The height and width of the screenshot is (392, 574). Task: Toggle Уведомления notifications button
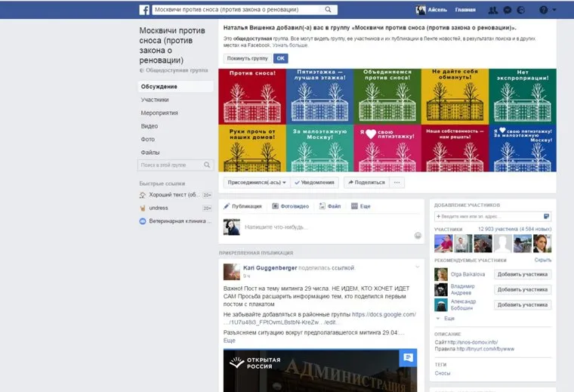click(314, 182)
